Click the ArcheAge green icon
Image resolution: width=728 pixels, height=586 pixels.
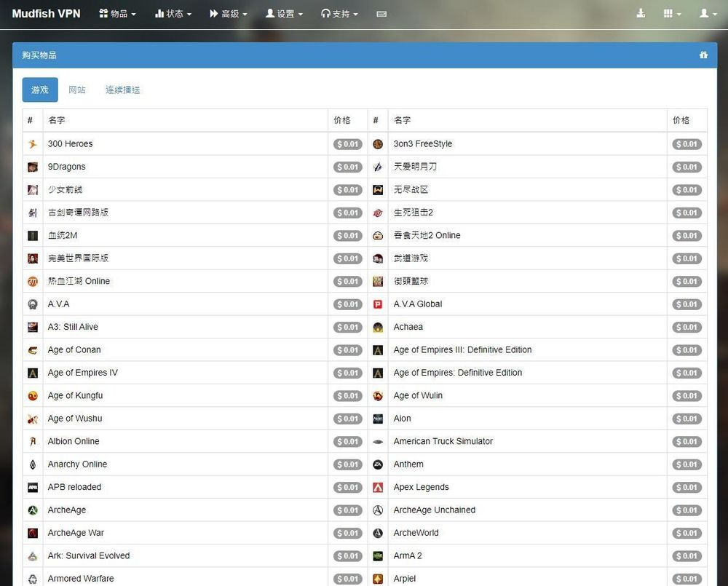click(x=33, y=510)
